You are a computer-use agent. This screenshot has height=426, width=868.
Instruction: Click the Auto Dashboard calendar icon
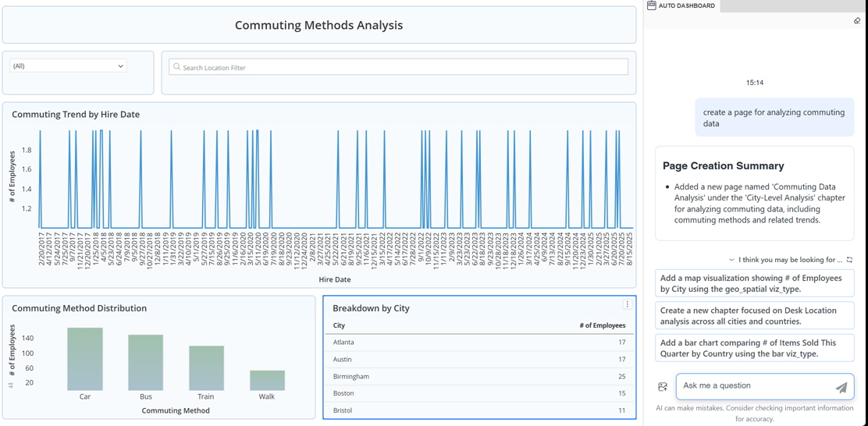[652, 5]
